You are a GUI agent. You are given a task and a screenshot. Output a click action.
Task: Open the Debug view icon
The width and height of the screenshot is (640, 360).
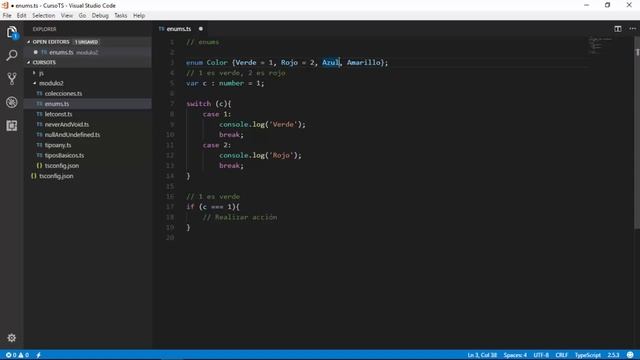pos(12,102)
